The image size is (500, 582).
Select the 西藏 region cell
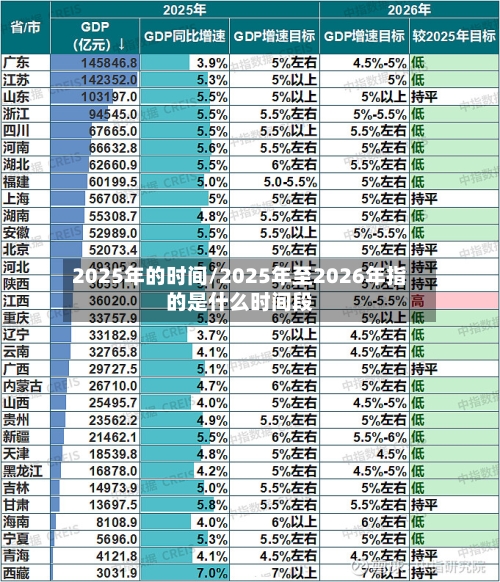coord(25,573)
